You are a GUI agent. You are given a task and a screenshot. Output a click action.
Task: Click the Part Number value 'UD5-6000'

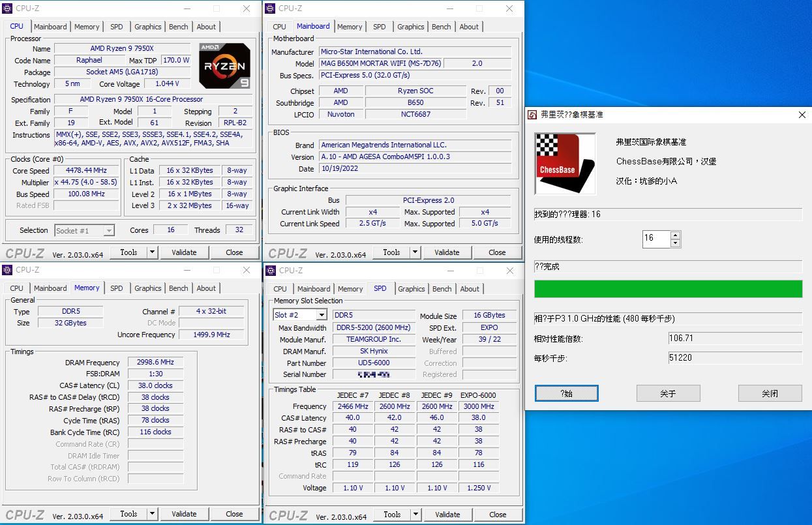pos(374,363)
